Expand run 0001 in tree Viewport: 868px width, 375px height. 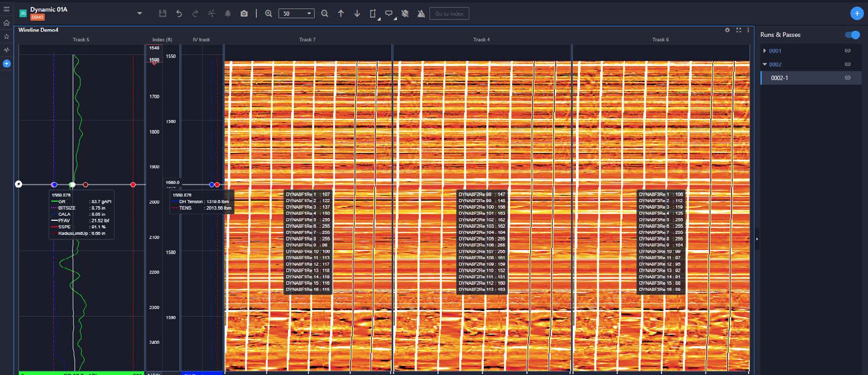point(764,51)
